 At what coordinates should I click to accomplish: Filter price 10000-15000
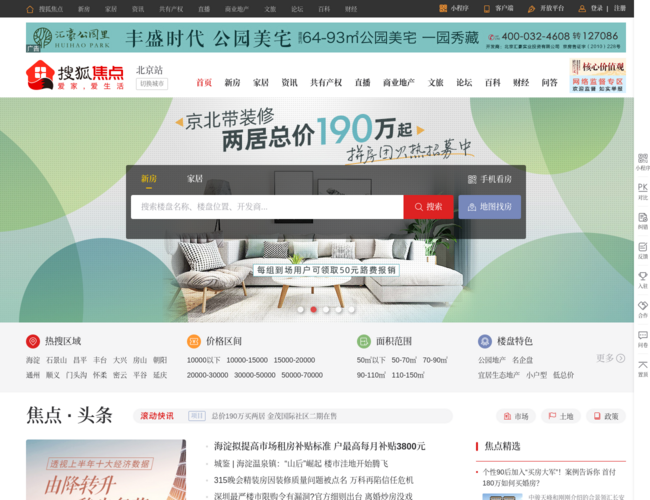click(x=247, y=360)
